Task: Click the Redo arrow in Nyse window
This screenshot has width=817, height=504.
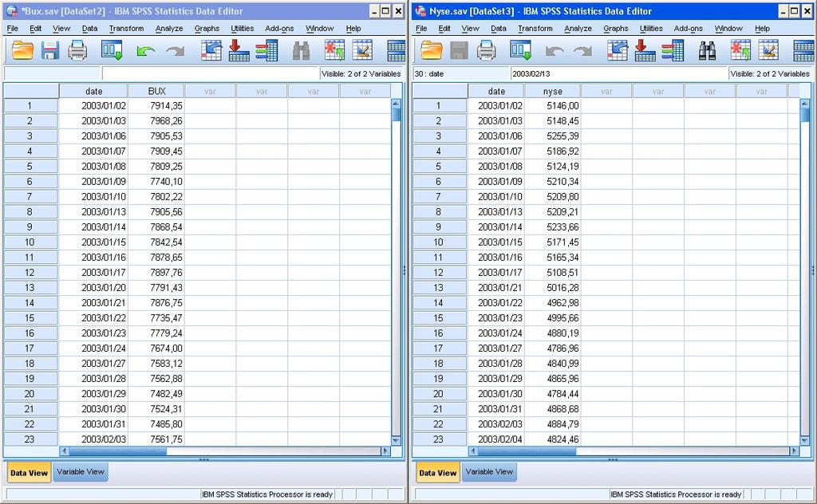Action: [x=582, y=50]
